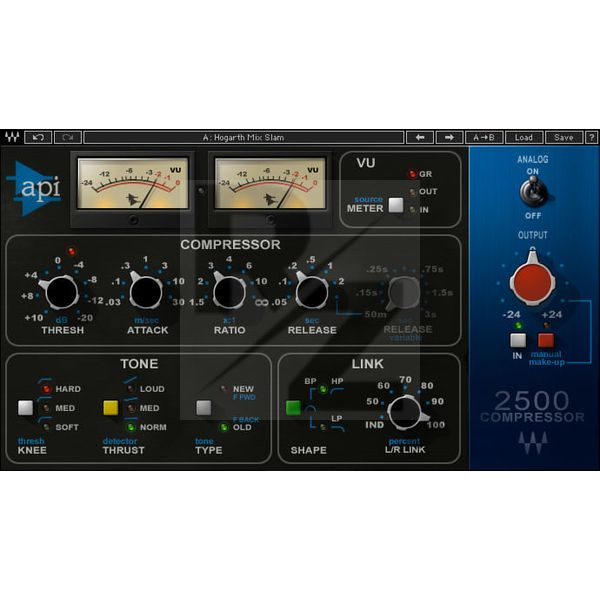Select the LOUD thrust LED
600x600 pixels.
point(131,389)
